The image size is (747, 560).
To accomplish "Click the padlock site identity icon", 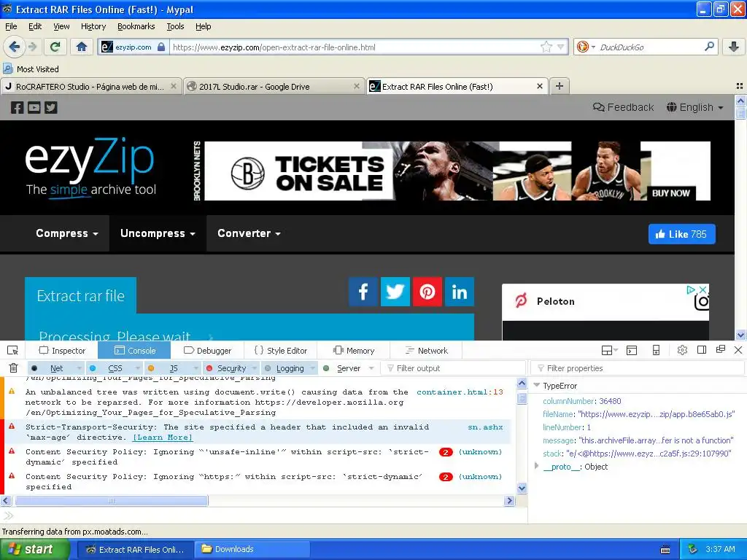I will pos(161,47).
